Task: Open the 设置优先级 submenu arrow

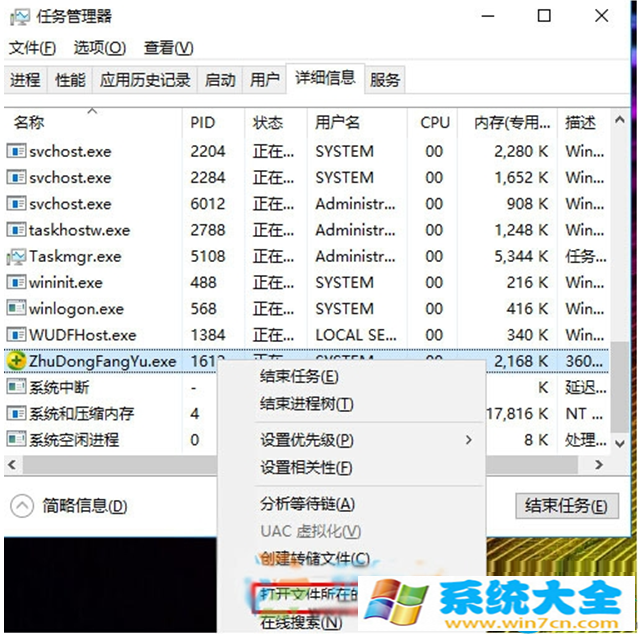Action: point(469,440)
